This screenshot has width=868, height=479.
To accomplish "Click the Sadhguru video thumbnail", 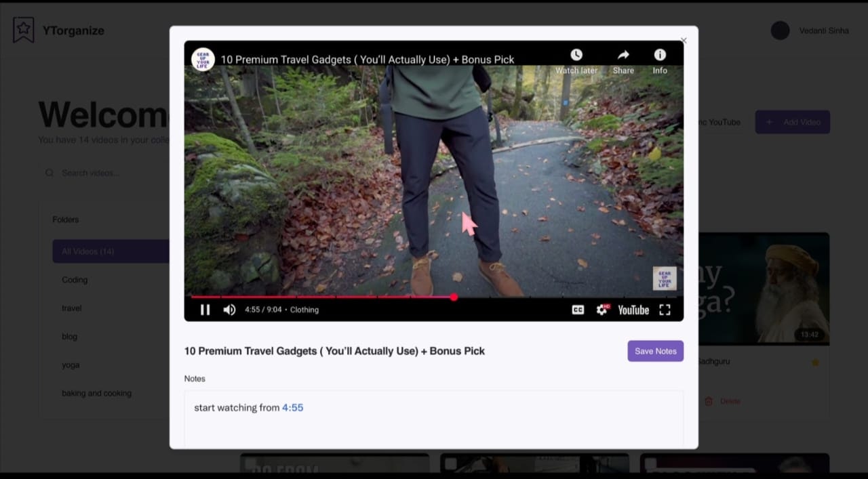I will 764,289.
